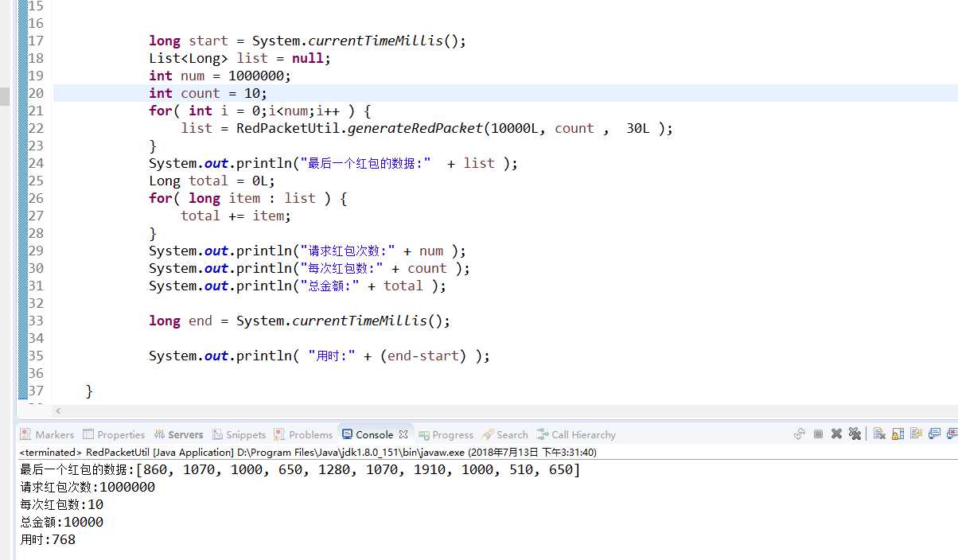958x560 pixels.
Task: Toggle Show Console When Standard Out Changes
Action: click(934, 434)
